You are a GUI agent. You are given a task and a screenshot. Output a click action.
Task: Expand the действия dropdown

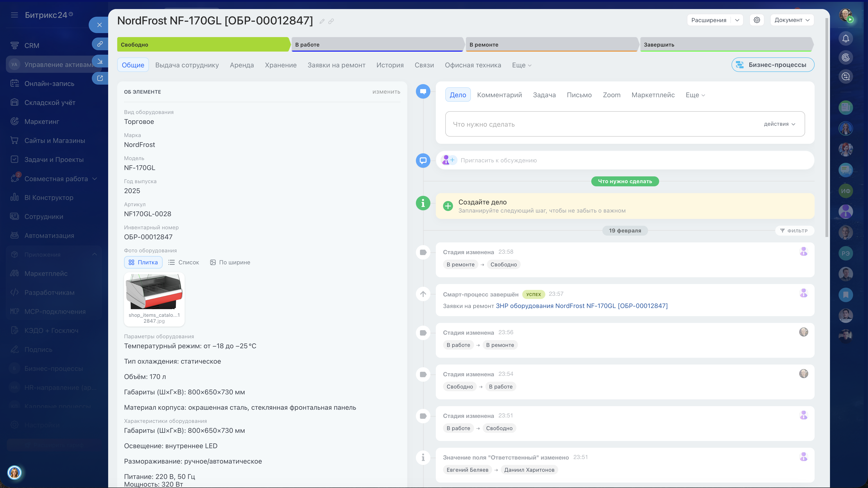click(x=779, y=124)
